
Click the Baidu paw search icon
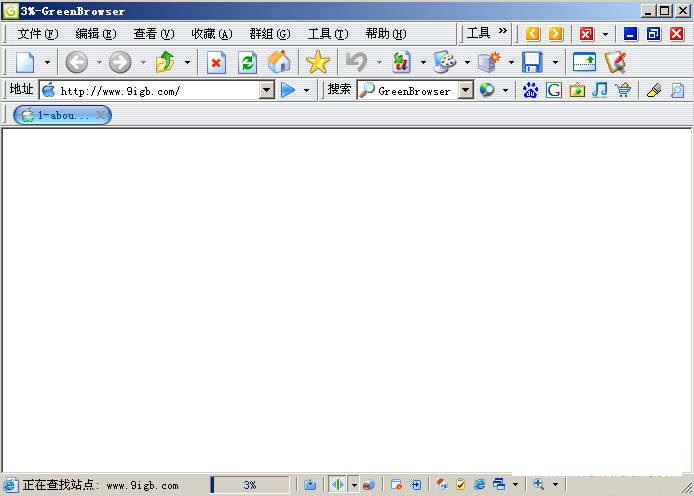click(x=530, y=90)
